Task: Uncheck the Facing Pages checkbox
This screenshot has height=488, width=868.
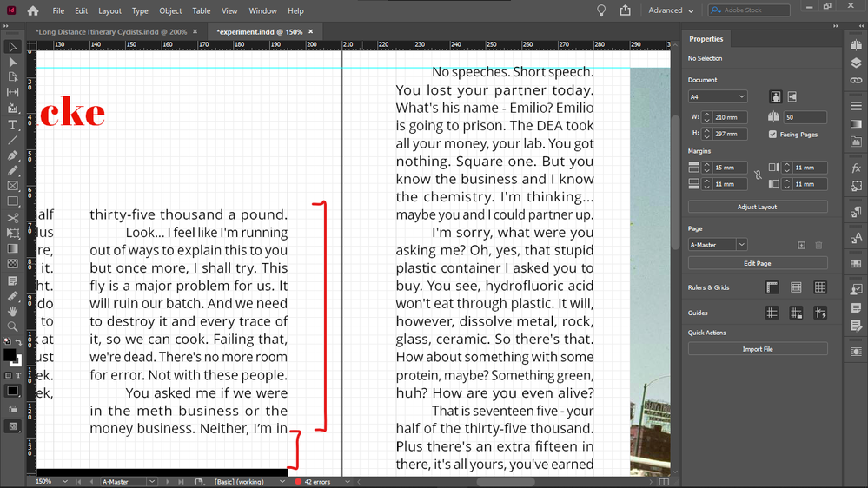Action: [x=772, y=134]
